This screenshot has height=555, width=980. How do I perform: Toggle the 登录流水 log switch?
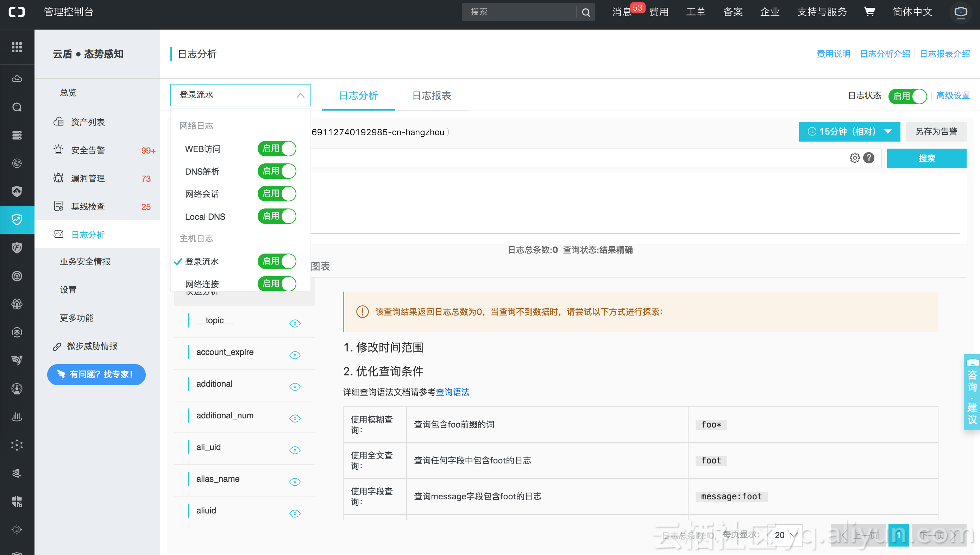277,261
